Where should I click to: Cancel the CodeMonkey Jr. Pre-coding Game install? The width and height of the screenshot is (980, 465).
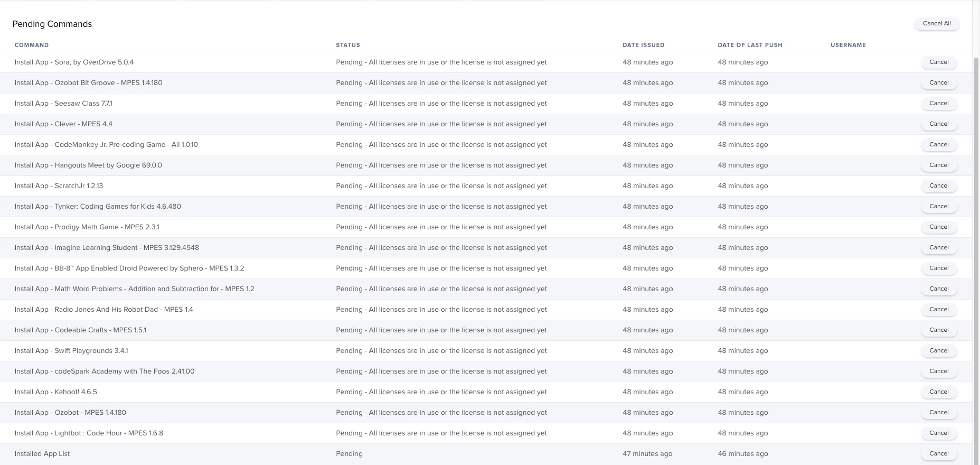coord(939,145)
